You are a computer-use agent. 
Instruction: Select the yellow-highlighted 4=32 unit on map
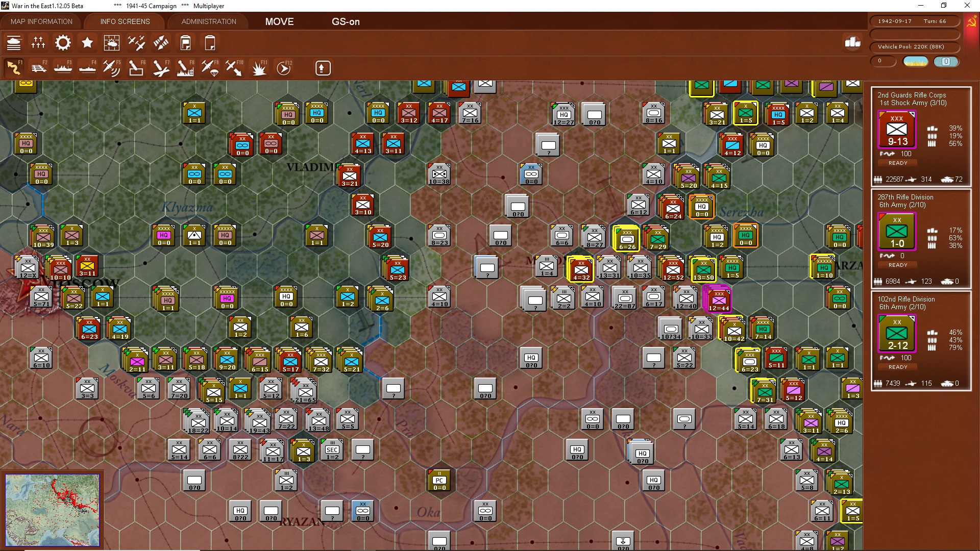point(580,269)
